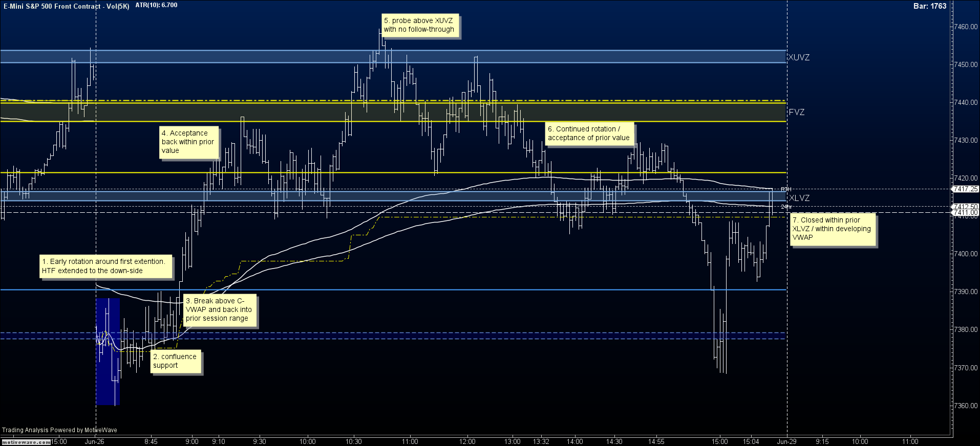The image size is (980, 446).
Task: Select the FVZ shaded yellow-bordered zone band
Action: 393,111
